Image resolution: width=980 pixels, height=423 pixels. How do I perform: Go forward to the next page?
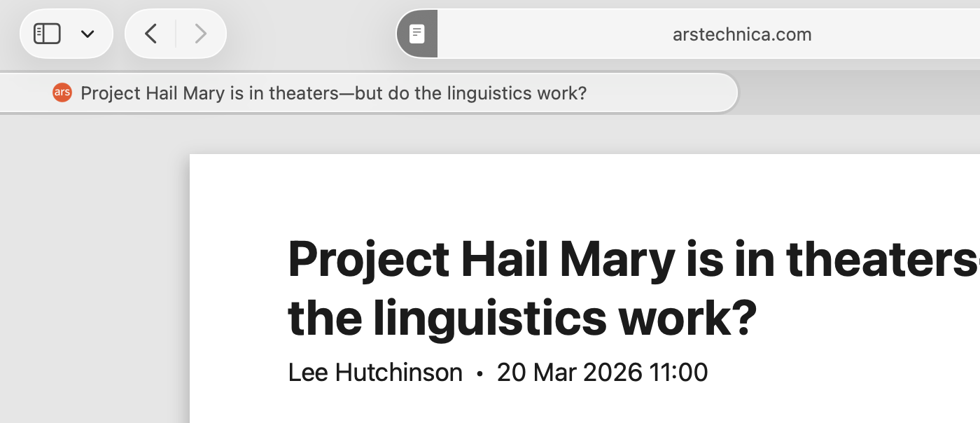tap(201, 34)
